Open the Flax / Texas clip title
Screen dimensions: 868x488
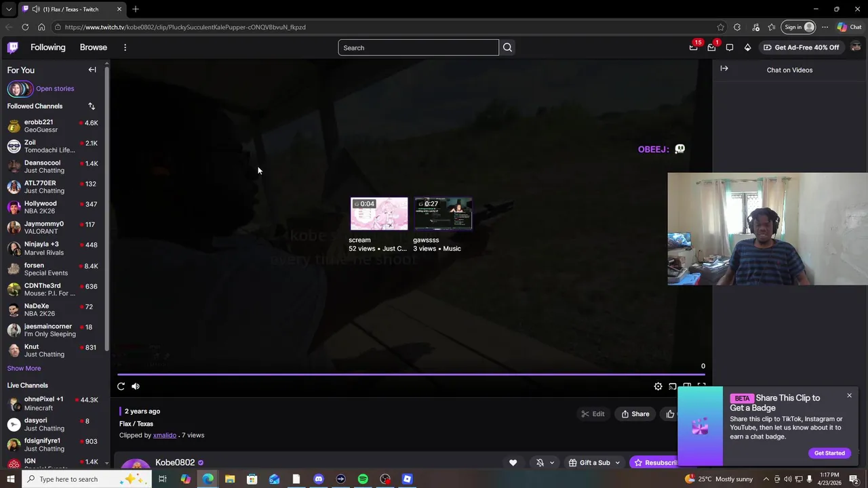[136, 424]
